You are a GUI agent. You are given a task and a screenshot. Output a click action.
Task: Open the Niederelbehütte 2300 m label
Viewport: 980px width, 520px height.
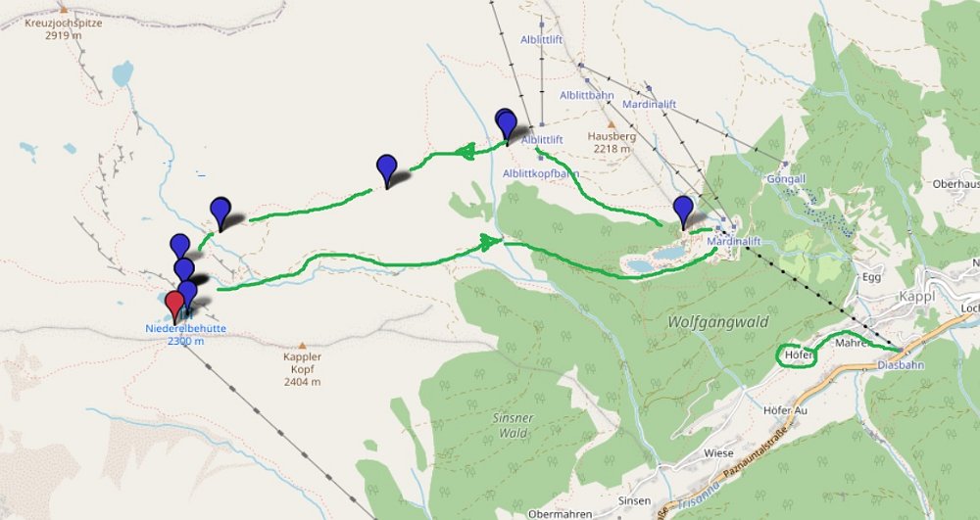click(x=185, y=335)
